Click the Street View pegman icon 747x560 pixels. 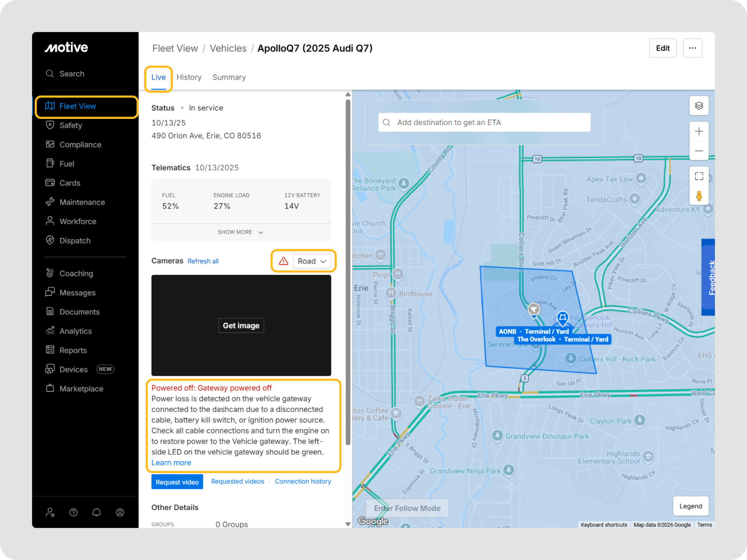click(698, 196)
